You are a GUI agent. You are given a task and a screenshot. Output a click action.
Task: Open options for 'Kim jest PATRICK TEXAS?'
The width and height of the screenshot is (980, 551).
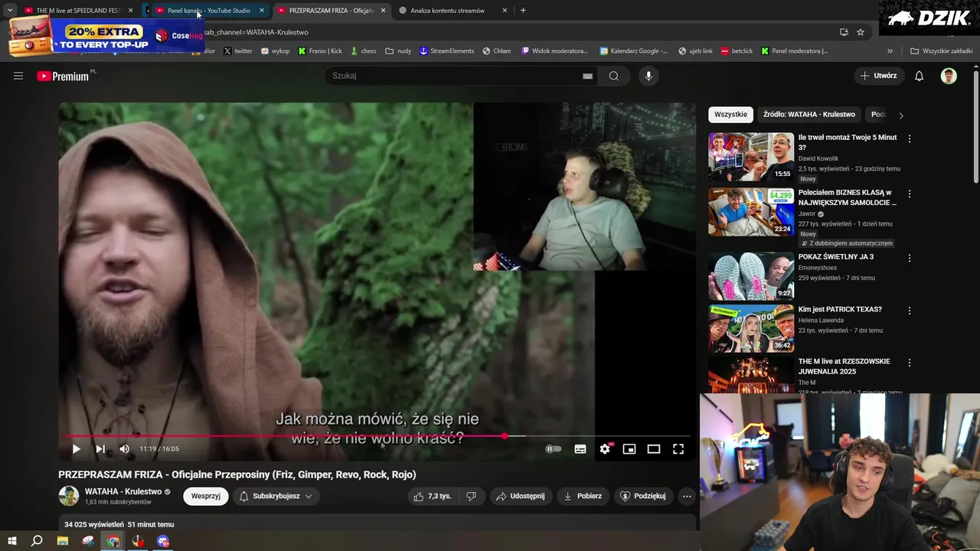[x=910, y=311]
